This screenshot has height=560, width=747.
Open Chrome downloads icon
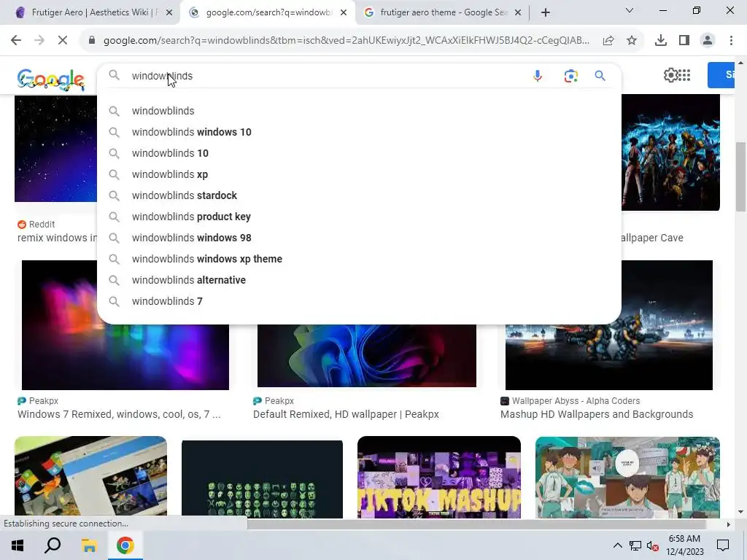(661, 41)
